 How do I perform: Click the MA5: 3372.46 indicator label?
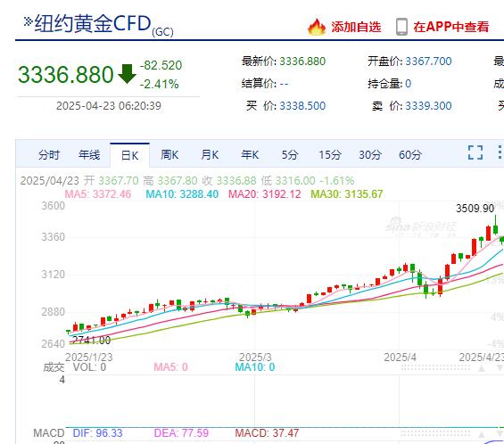coord(98,194)
